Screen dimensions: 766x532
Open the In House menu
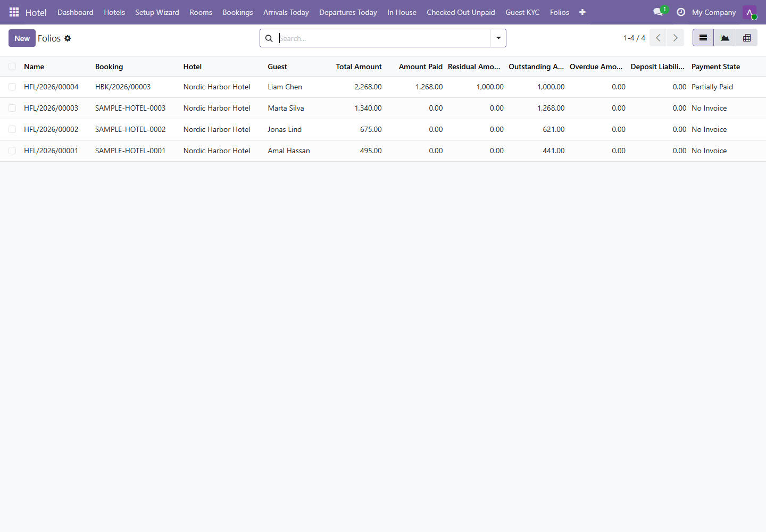[402, 12]
